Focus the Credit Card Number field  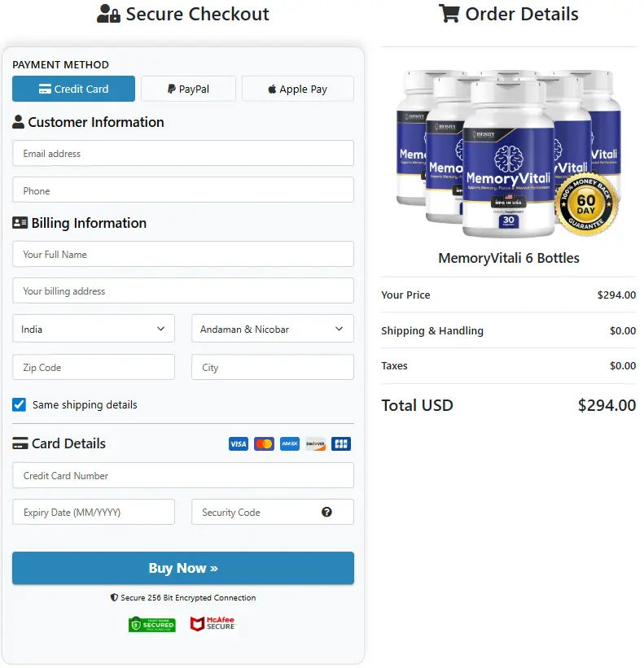coord(183,476)
